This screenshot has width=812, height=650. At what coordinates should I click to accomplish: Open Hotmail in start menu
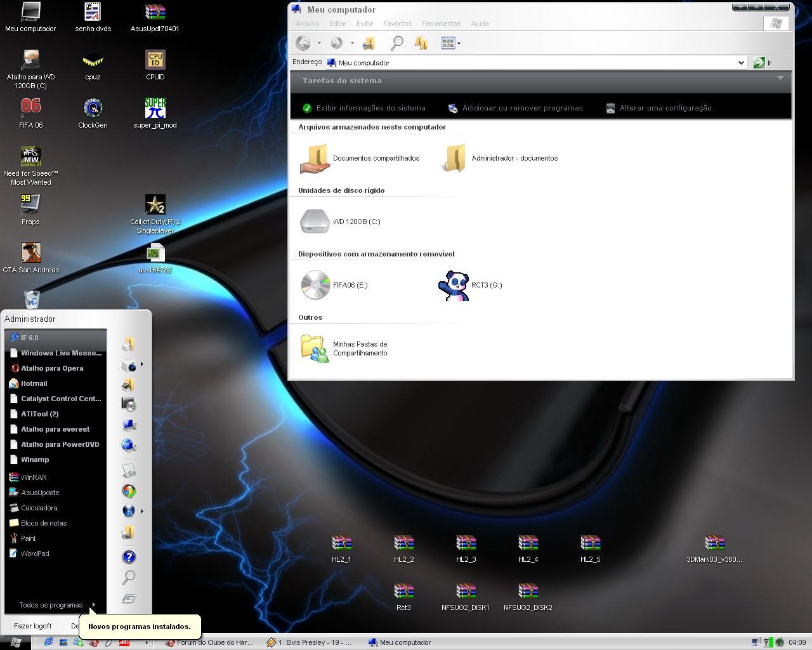tap(56, 383)
